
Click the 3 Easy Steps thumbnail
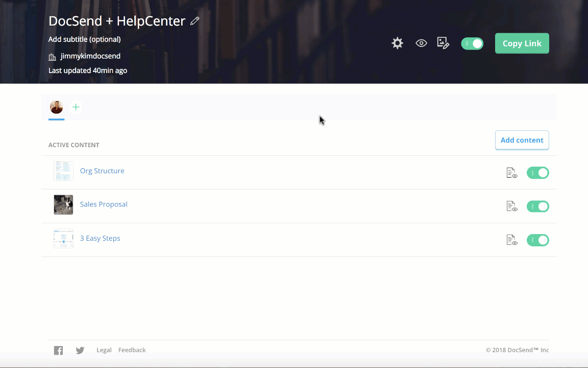click(x=63, y=239)
